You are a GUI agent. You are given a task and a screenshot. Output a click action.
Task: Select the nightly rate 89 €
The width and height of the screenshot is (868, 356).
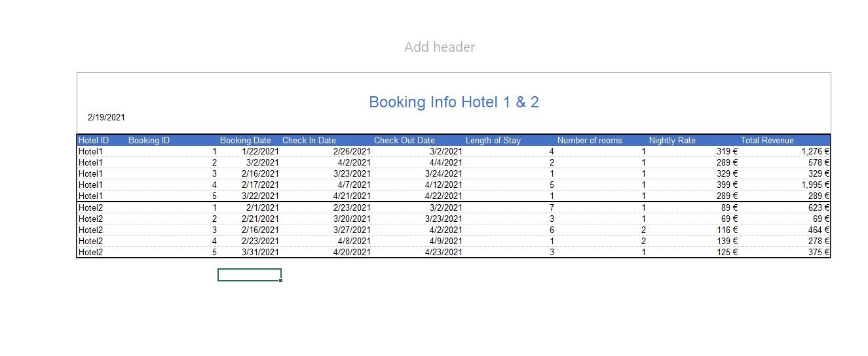[x=729, y=207]
